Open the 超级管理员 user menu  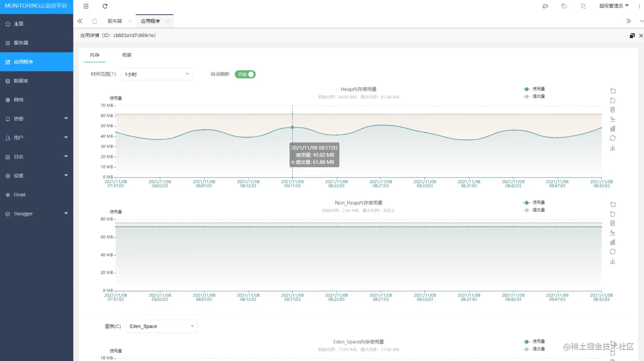[614, 6]
